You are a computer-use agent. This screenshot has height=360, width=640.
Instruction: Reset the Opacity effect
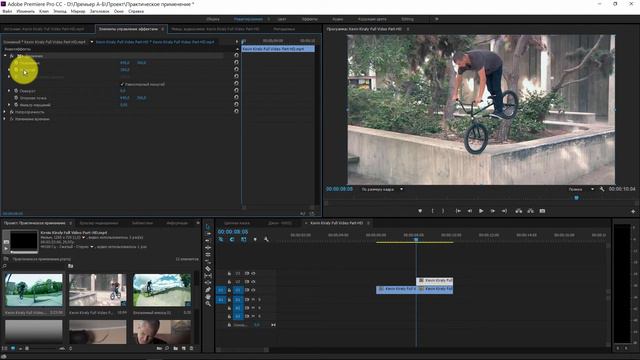236,111
